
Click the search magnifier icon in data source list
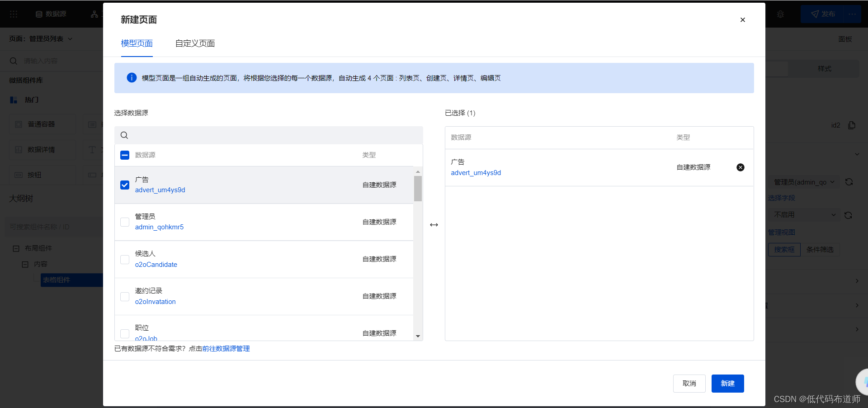[x=124, y=135]
